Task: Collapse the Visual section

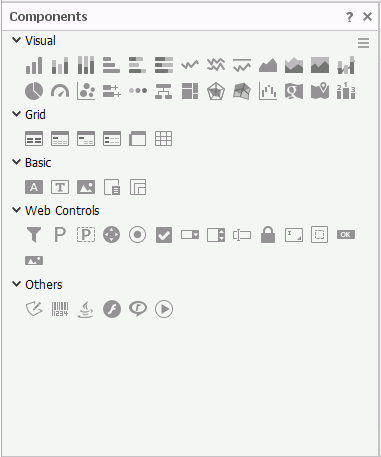Action: [16, 40]
